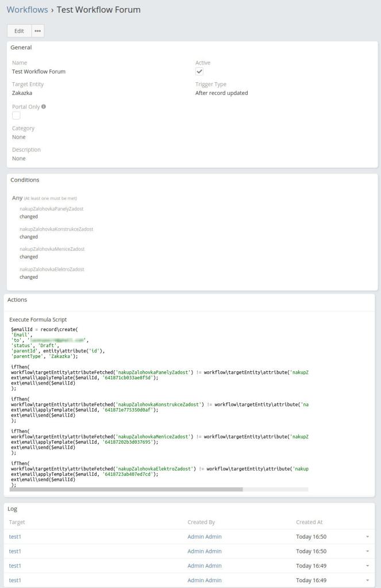
Task: Expand dropdown arrow for first 16:49 log row
Action: point(368,566)
